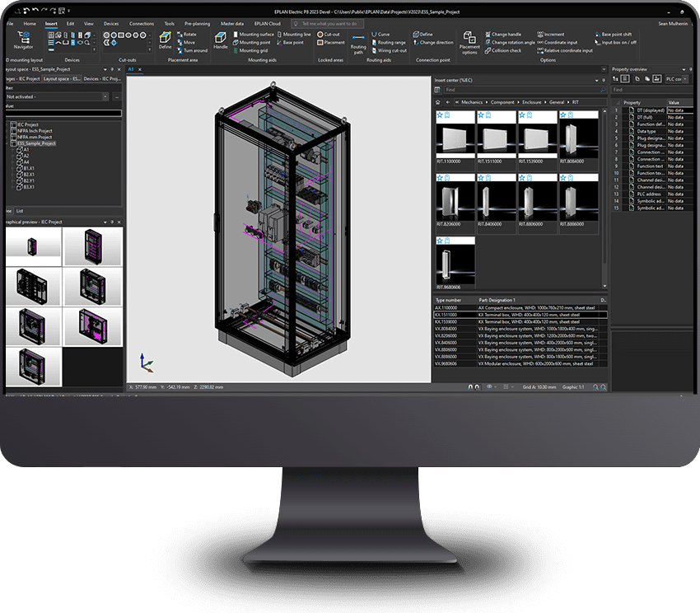The width and height of the screenshot is (700, 613).
Task: Open Placement options
Action: (x=469, y=44)
